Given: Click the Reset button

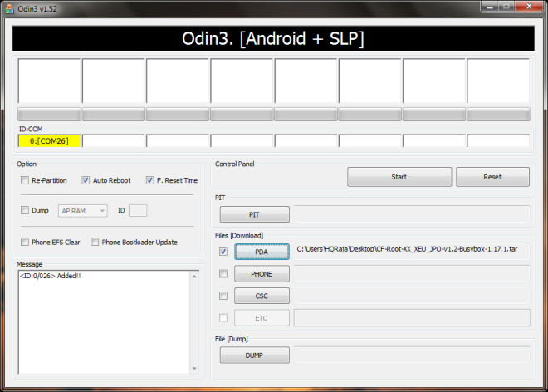Looking at the screenshot, I should coord(492,177).
